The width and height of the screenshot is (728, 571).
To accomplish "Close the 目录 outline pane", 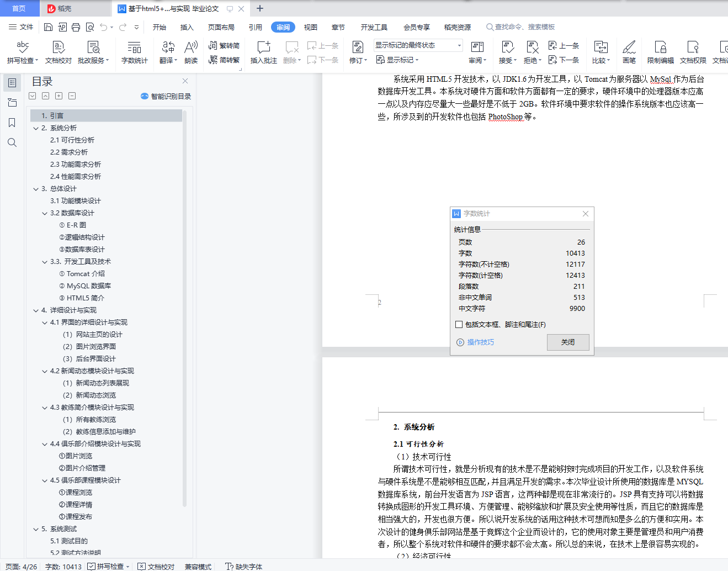I will point(185,81).
